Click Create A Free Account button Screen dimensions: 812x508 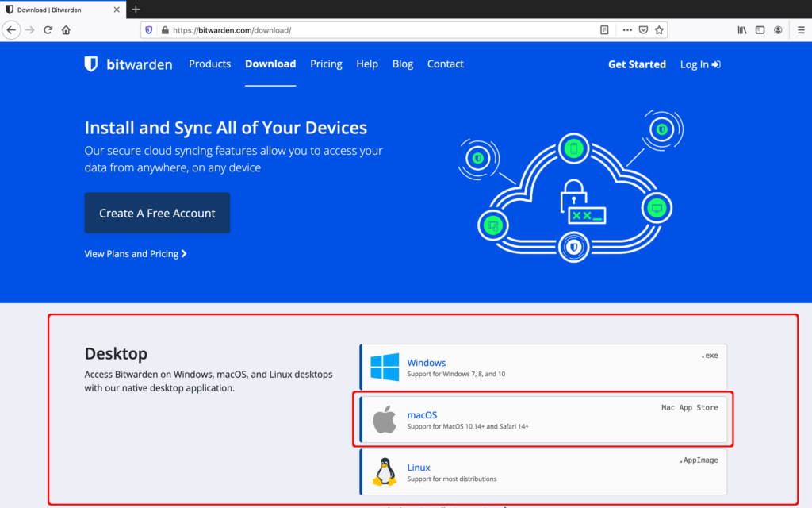pyautogui.click(x=158, y=213)
